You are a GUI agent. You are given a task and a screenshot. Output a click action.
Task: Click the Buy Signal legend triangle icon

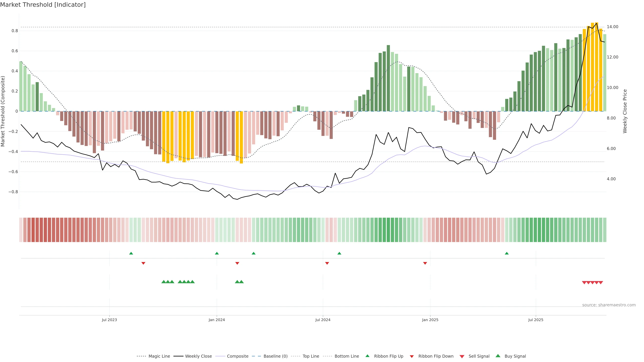498,356
